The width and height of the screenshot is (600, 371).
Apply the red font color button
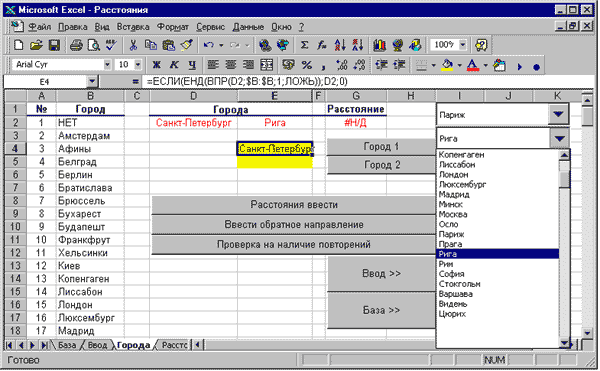point(473,65)
